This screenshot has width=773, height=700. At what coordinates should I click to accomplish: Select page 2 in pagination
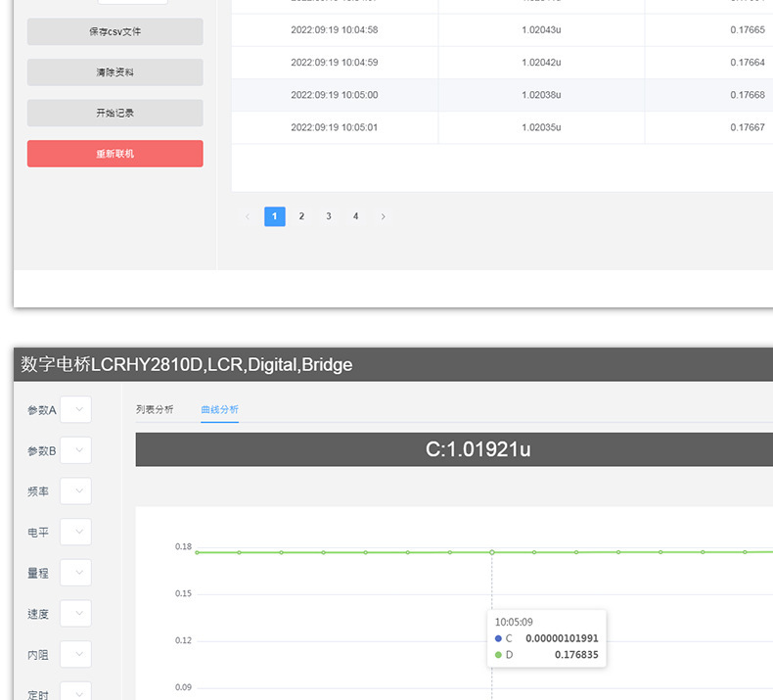point(301,216)
